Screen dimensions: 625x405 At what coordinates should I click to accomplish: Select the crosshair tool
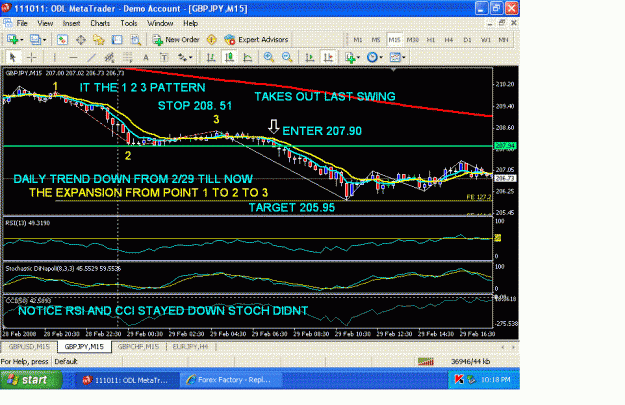[31, 57]
